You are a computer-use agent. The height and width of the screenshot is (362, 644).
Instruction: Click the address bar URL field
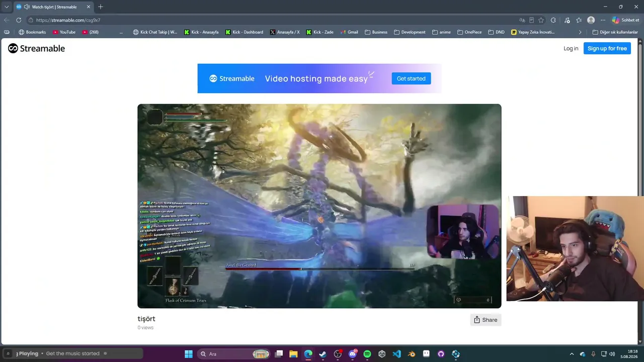pos(272,20)
